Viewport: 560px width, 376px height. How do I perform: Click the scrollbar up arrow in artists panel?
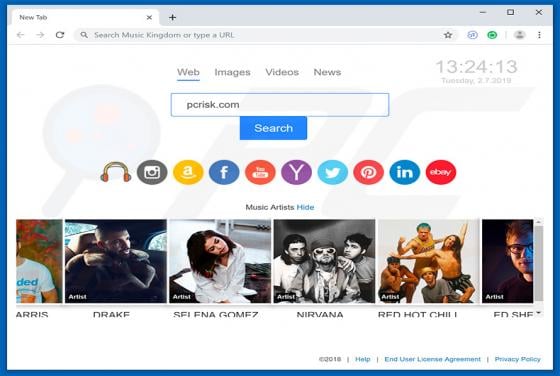(539, 222)
